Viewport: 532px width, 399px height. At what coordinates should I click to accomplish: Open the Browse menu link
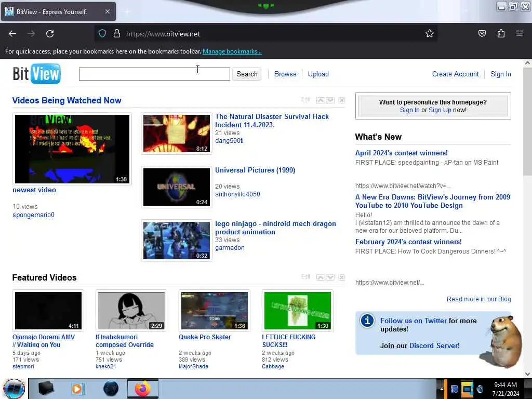(285, 74)
